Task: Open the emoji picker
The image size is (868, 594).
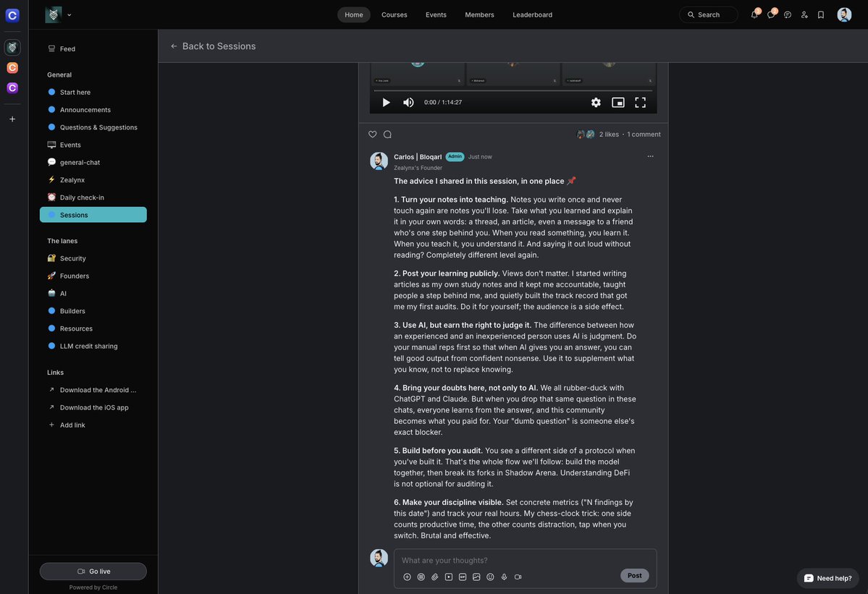Action: pyautogui.click(x=490, y=577)
